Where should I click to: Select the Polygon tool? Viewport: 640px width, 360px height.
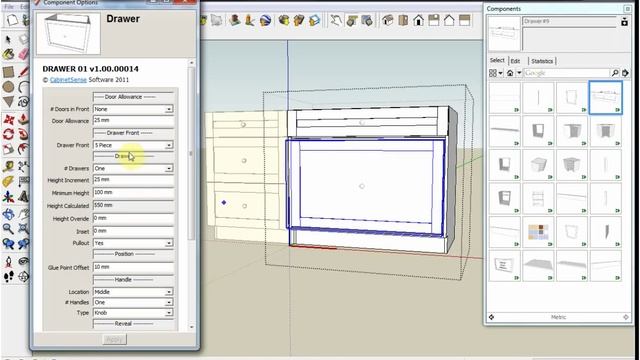point(8,102)
